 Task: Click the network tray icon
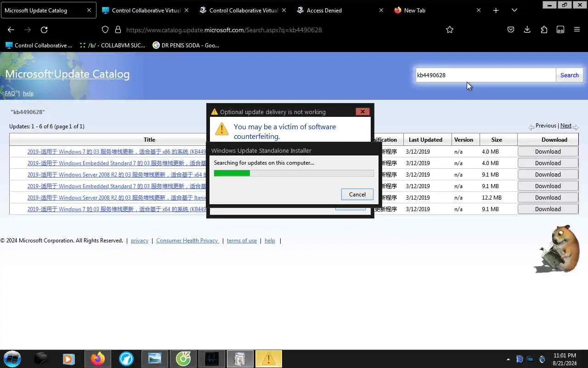[x=530, y=359]
